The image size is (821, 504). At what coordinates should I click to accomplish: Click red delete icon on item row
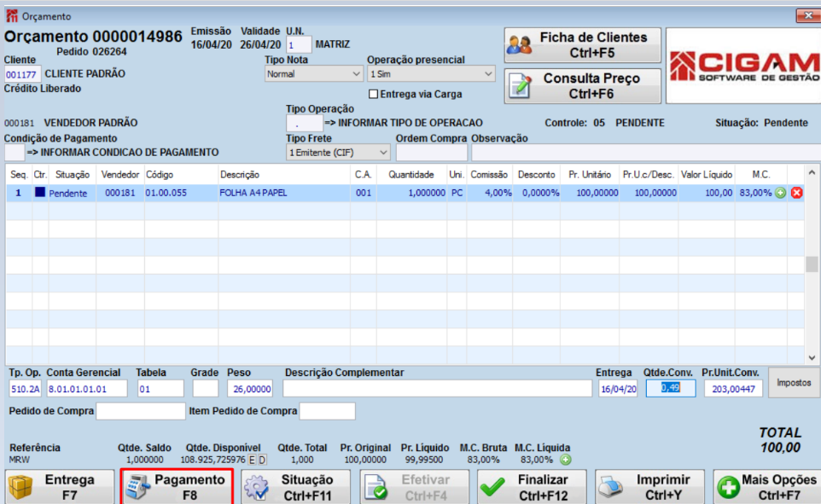coord(796,193)
